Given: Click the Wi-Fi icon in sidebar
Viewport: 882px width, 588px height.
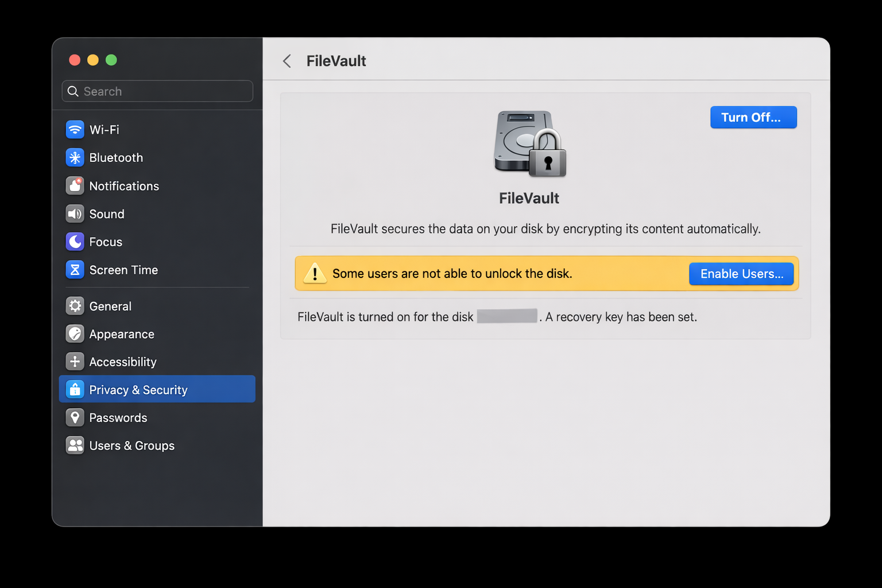Looking at the screenshot, I should coord(75,129).
